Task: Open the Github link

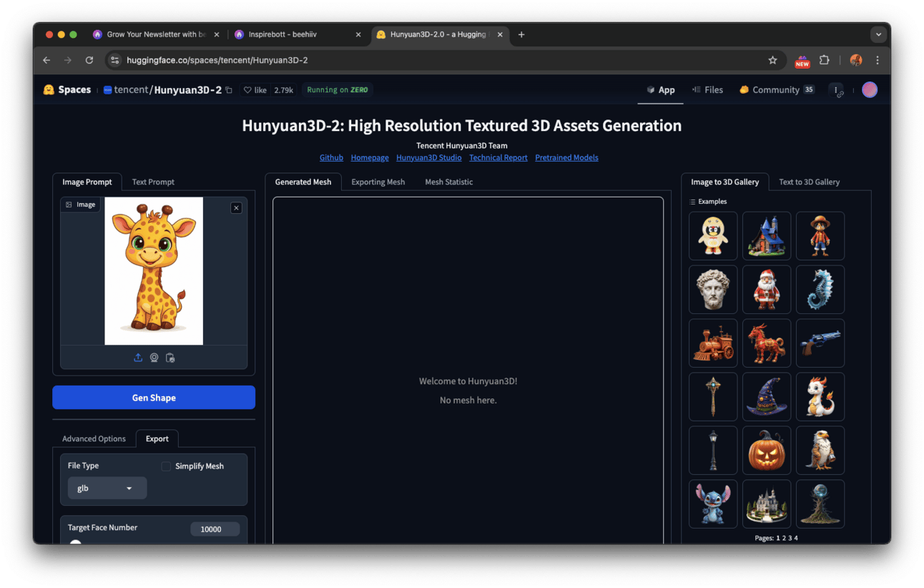Action: 331,157
